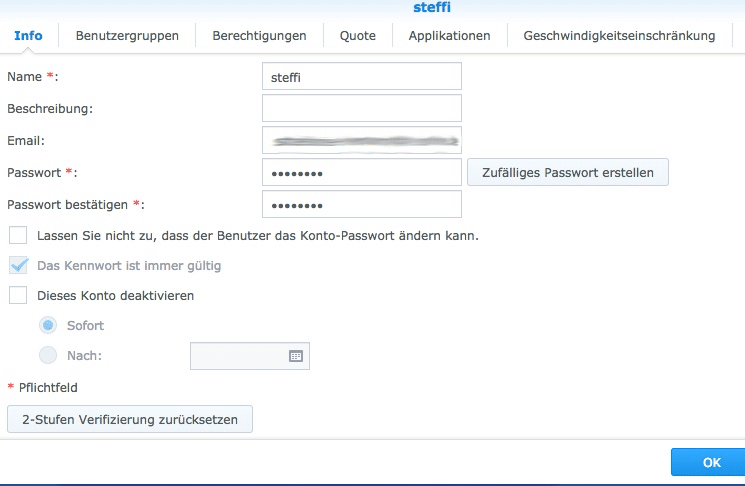Switch to the Berechtigungen tab

(259, 36)
